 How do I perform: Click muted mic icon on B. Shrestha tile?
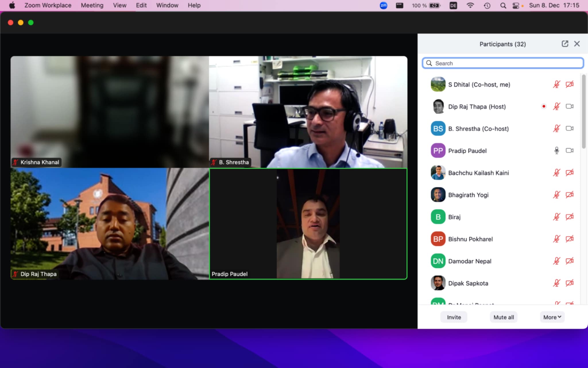point(214,162)
